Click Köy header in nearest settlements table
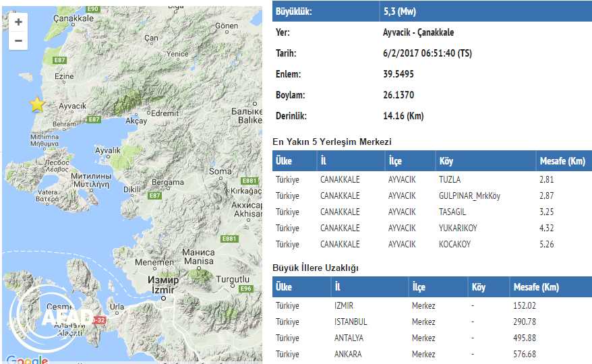The width and height of the screenshot is (592, 364). 446,162
